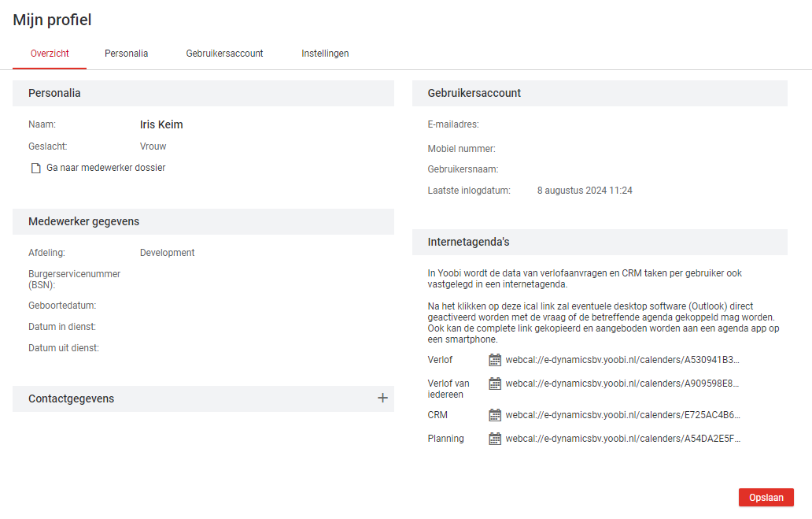Click the Mijn profiel page title

52,20
